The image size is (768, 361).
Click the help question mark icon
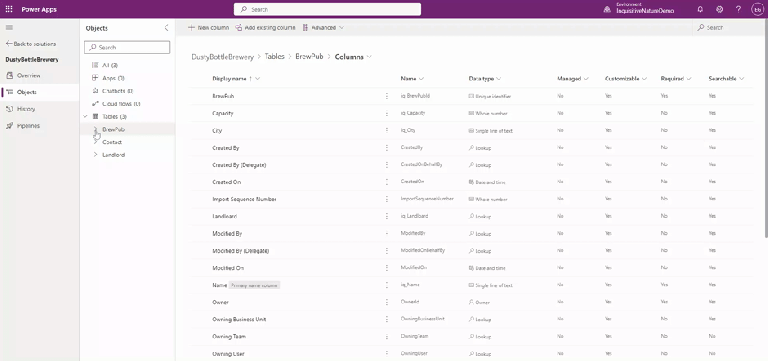738,9
